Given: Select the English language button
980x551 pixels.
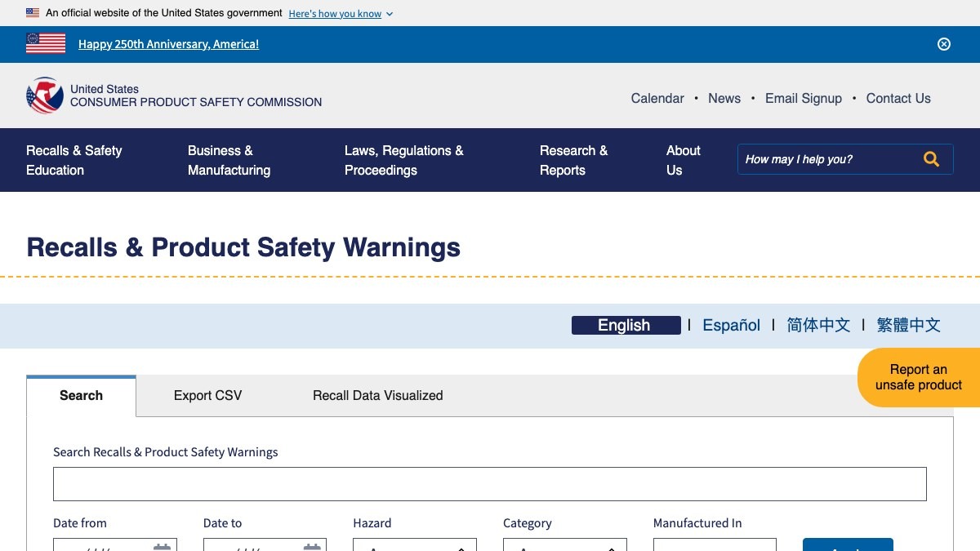Looking at the screenshot, I should [x=626, y=325].
